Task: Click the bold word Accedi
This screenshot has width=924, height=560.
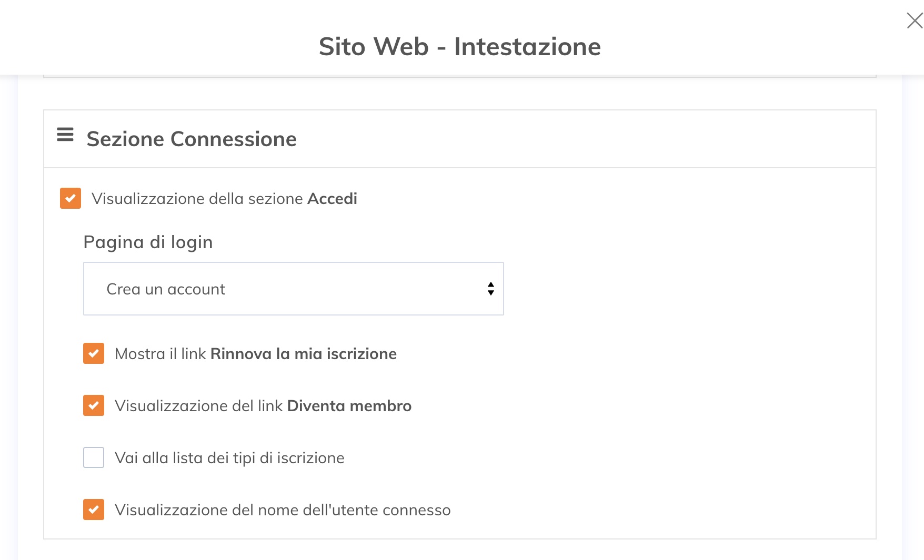Action: (x=332, y=199)
